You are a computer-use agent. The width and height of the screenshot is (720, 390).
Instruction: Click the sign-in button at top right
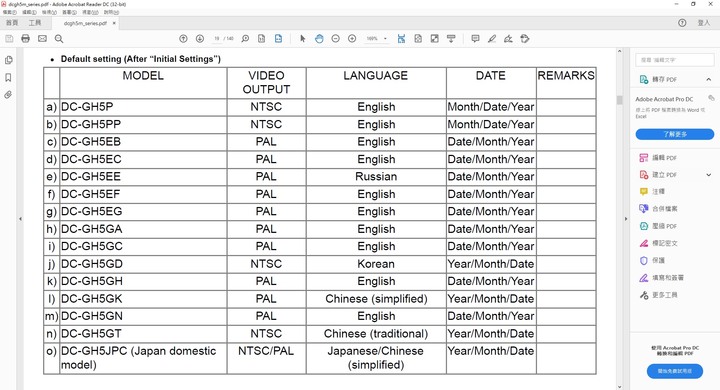(703, 23)
